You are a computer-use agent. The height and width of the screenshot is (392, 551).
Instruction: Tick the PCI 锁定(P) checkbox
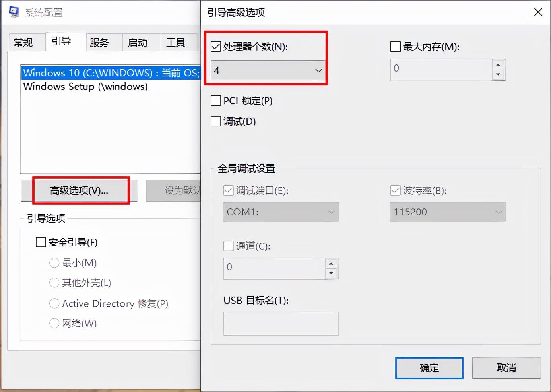click(x=216, y=101)
